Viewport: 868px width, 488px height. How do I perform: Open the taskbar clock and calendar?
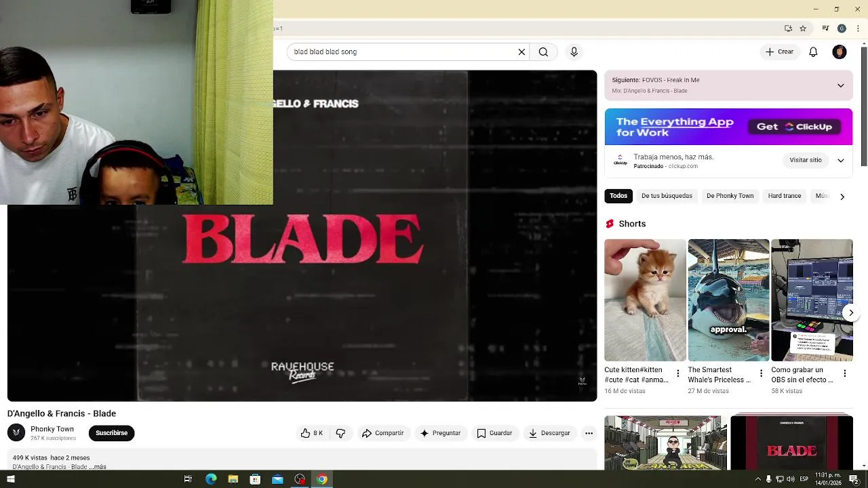(828, 479)
